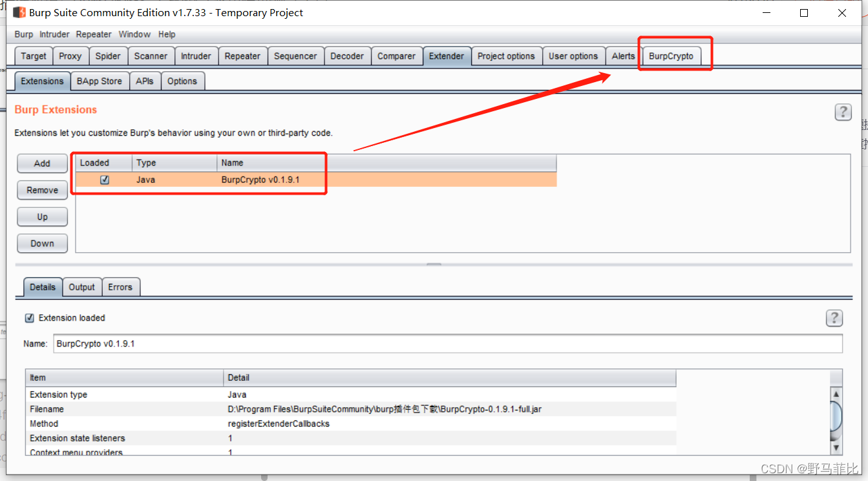The height and width of the screenshot is (481, 868).
Task: Click the BurpCrypto-0.1.9.1-full.jar path cell
Action: click(x=450, y=409)
